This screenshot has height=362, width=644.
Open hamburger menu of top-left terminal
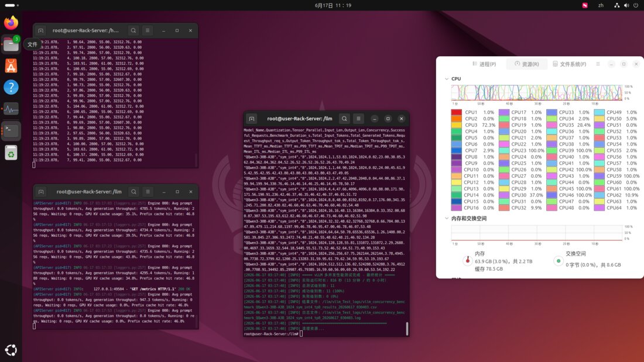[x=148, y=30]
